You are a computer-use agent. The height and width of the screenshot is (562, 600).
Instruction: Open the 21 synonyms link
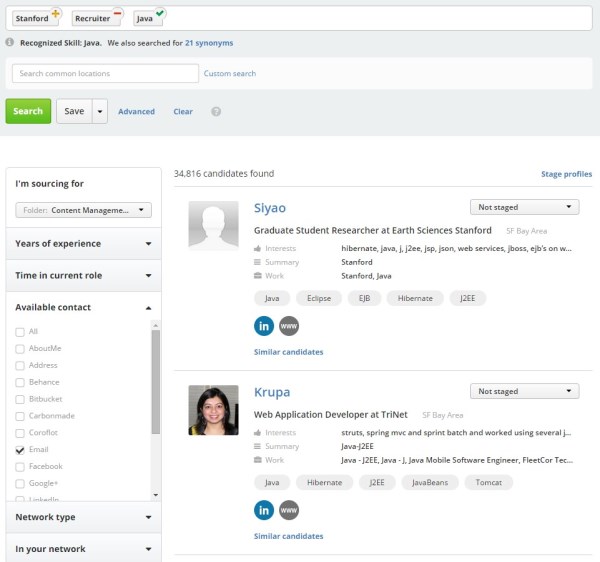(x=209, y=43)
